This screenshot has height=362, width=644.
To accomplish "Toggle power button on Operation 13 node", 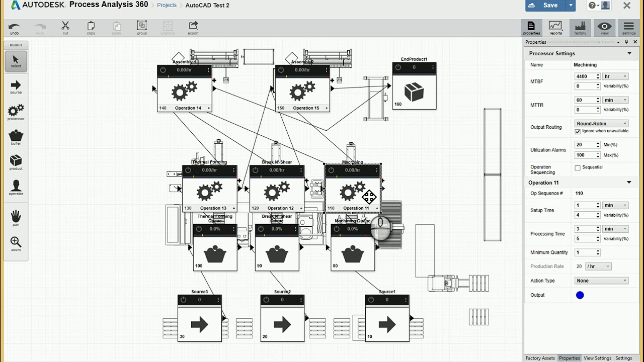I will click(x=188, y=170).
